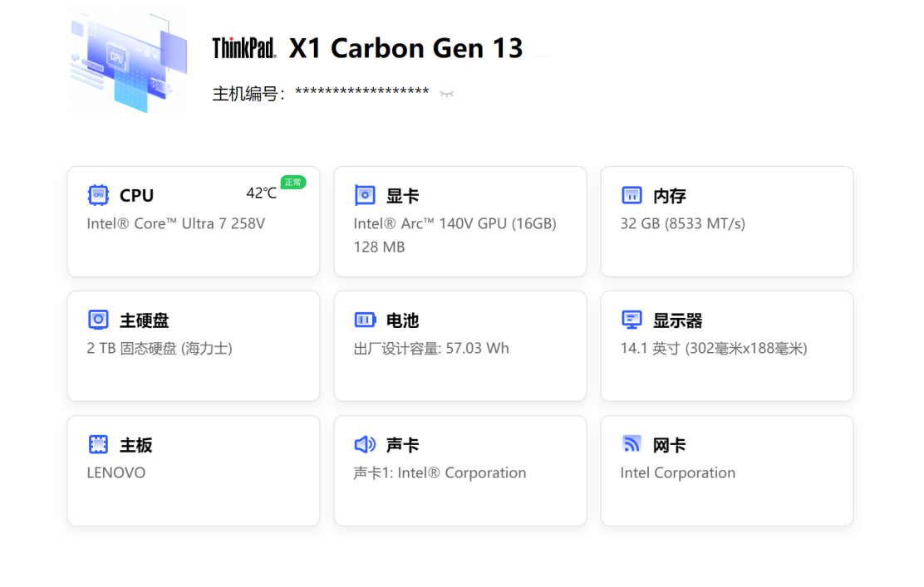Click 14.1 英寸 display size text

click(714, 349)
